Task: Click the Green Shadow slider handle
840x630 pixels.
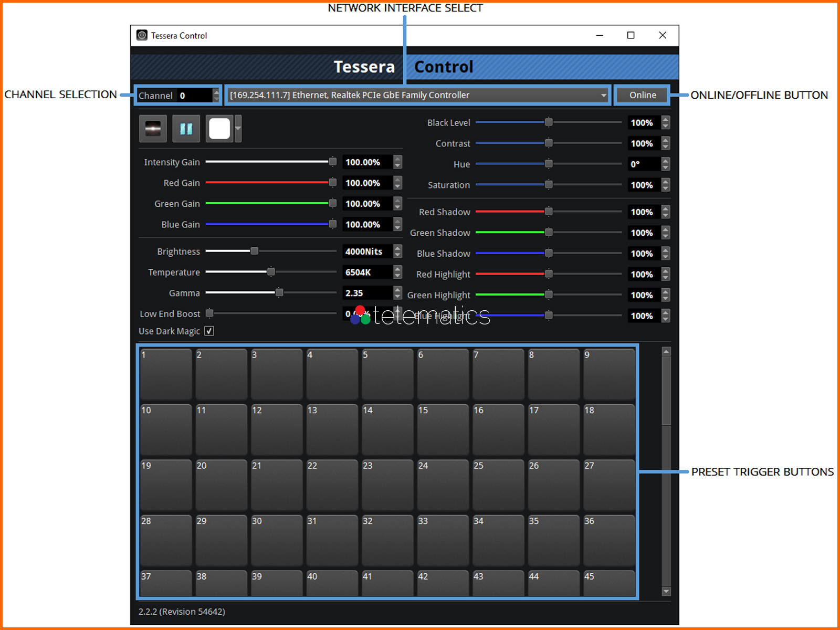Action: [549, 232]
